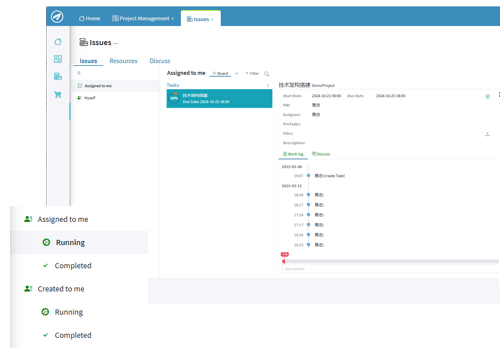Screen dimensions: 500x360
Task: Click the progress slider above description field
Action: 390,261
